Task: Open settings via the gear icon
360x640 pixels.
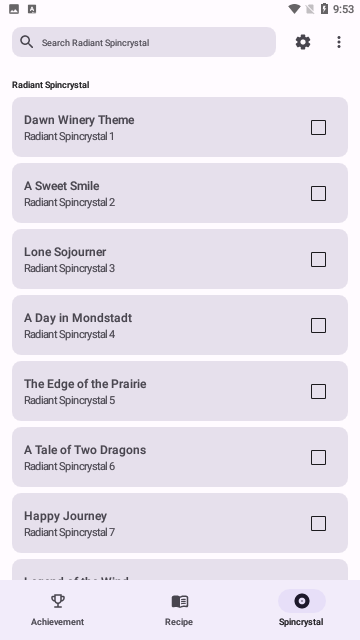Action: point(303,42)
